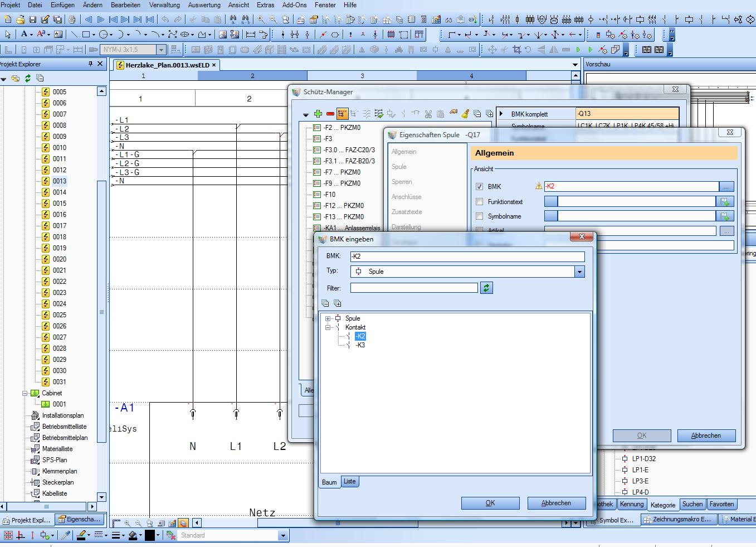Image resolution: width=756 pixels, height=547 pixels.
Task: Select Anschlüsse section in Eigenschaften sidebar
Action: (406, 197)
